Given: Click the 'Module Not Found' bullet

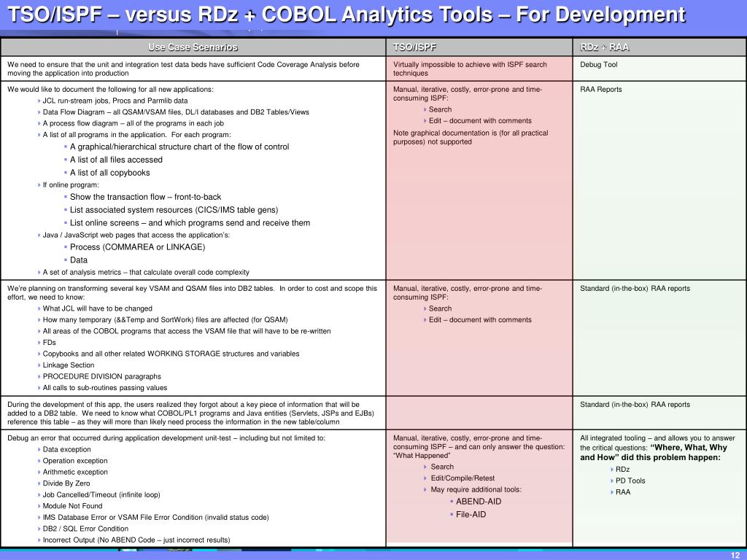Looking at the screenshot, I should 72,506.
